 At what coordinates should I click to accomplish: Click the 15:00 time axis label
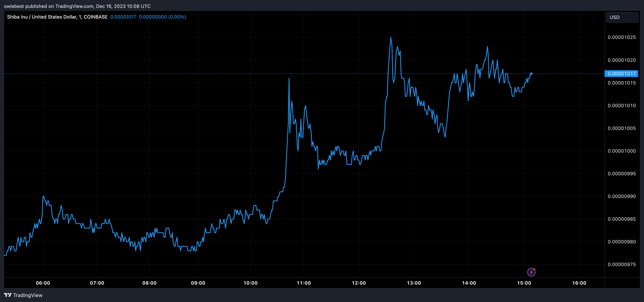(524, 283)
